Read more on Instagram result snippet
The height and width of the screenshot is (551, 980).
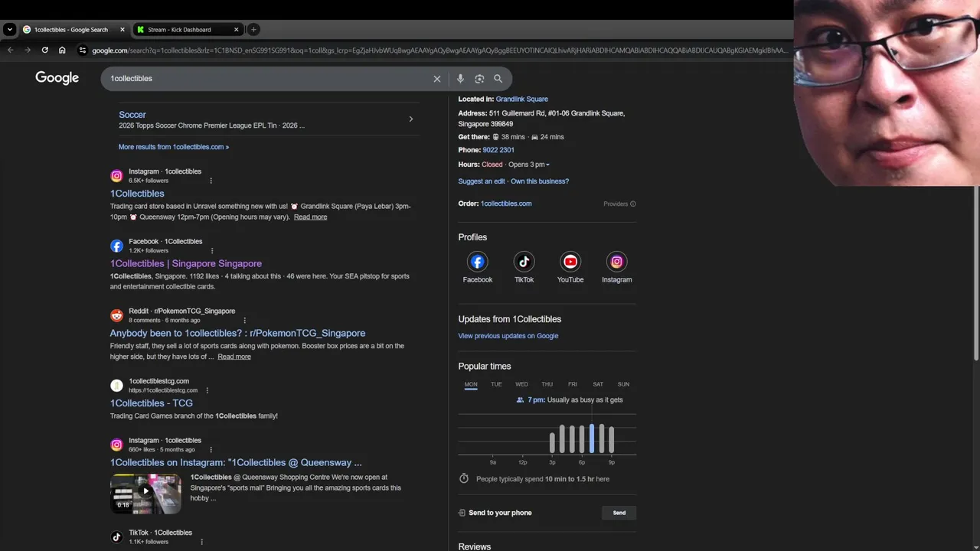[x=310, y=217]
